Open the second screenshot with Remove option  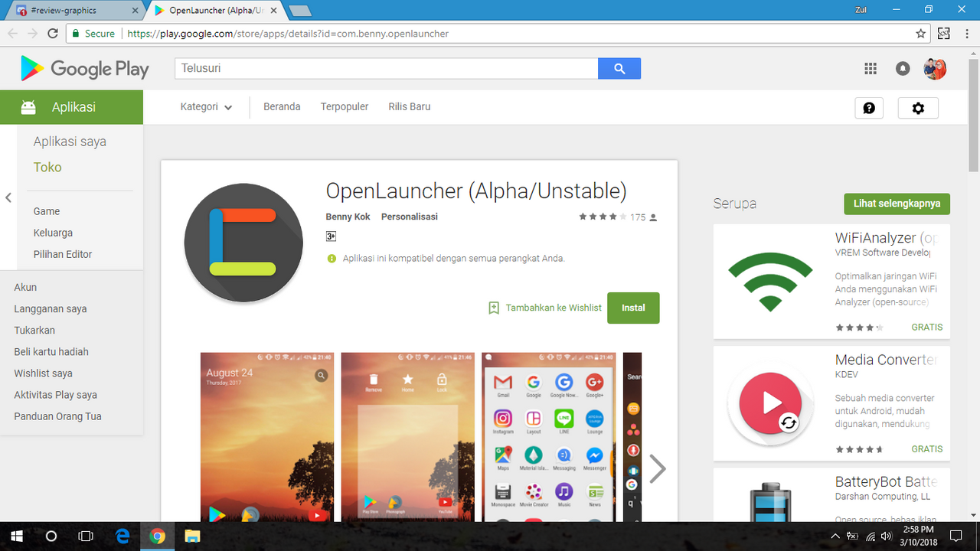coord(408,437)
